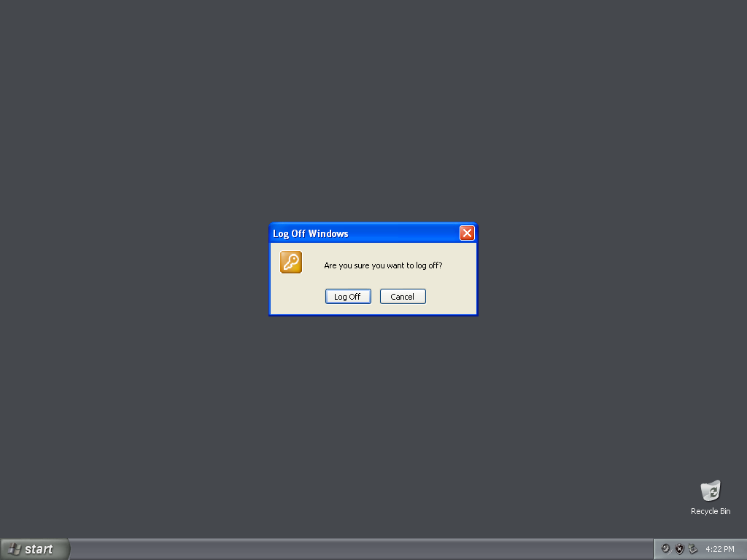Click the 'Are you sure' message text
Screen dimensions: 747x560
(383, 265)
